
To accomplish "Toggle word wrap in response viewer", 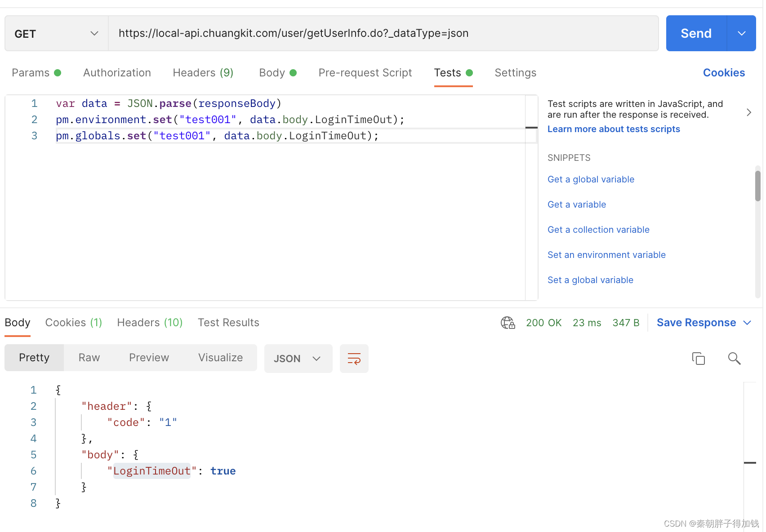I will [x=354, y=359].
